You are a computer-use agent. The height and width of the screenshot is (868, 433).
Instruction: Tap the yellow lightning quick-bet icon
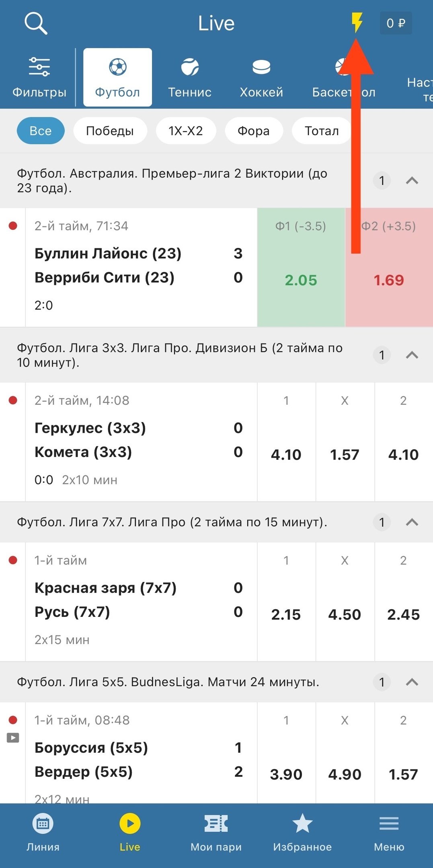[x=357, y=23]
